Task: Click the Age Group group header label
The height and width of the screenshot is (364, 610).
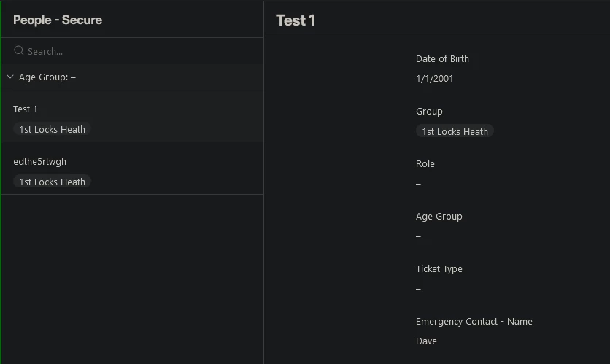Action: point(47,77)
